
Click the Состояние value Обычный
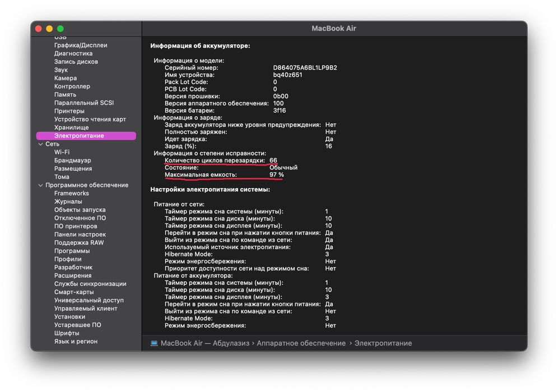(283, 167)
